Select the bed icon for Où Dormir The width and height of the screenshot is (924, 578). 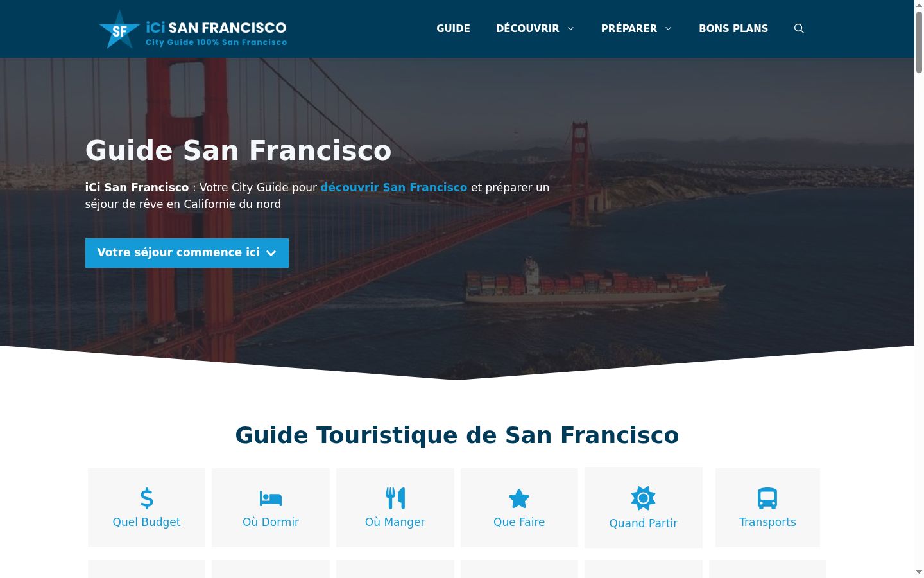point(271,498)
